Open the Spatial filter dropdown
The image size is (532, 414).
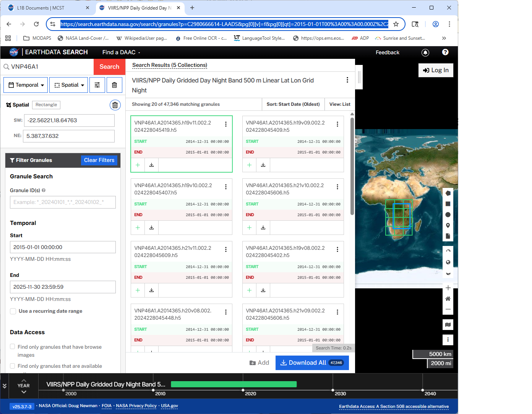pyautogui.click(x=68, y=85)
